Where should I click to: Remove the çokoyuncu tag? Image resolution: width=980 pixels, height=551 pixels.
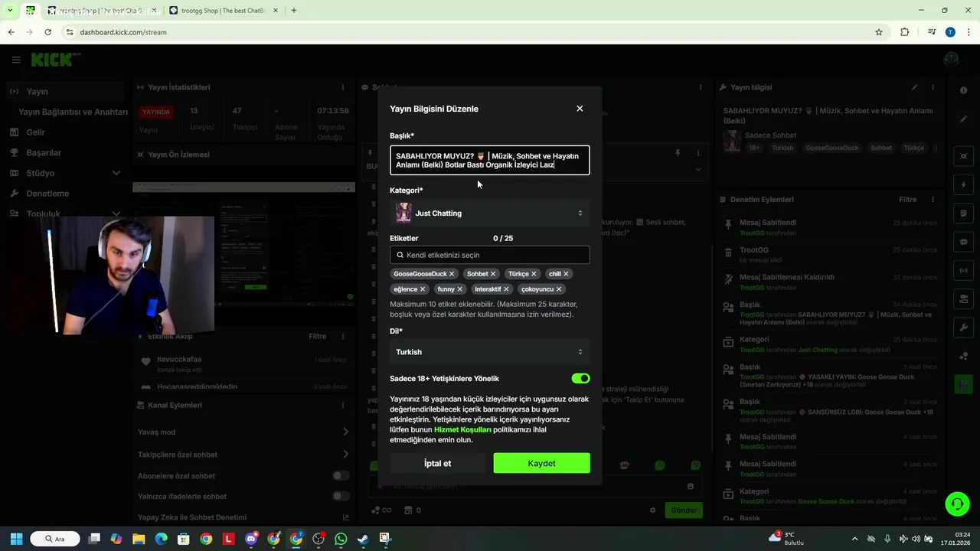point(559,289)
